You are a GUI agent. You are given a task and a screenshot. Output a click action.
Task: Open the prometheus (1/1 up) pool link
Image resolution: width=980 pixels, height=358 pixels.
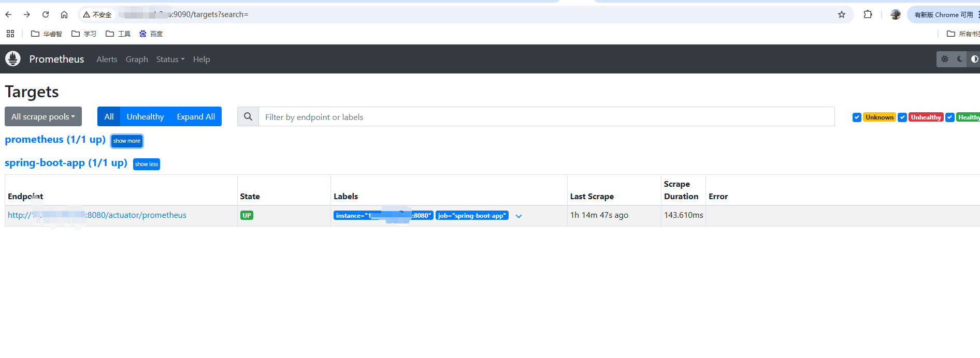click(x=55, y=140)
